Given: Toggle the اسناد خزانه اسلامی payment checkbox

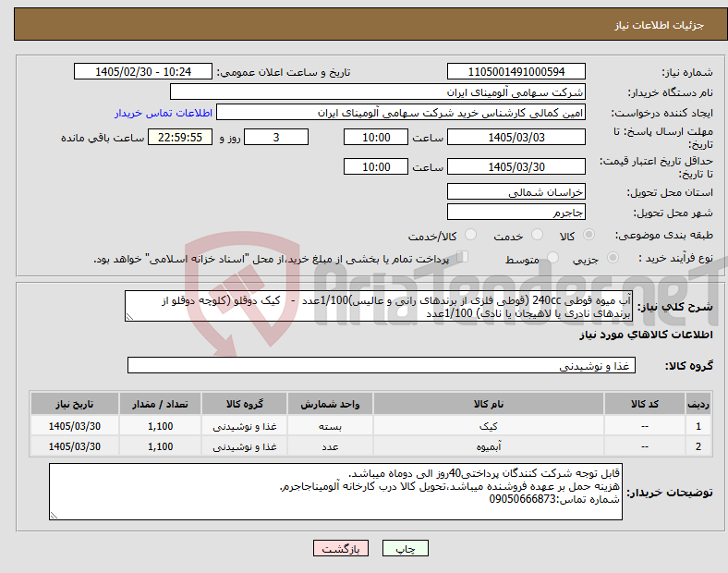Looking at the screenshot, I should click(x=463, y=256).
